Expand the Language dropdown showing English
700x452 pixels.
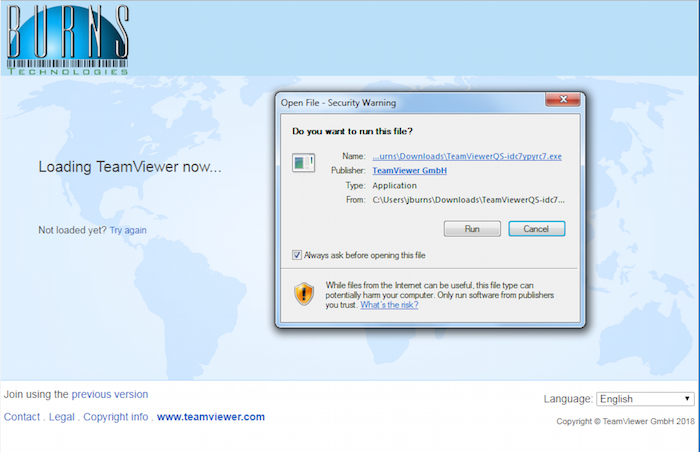645,399
